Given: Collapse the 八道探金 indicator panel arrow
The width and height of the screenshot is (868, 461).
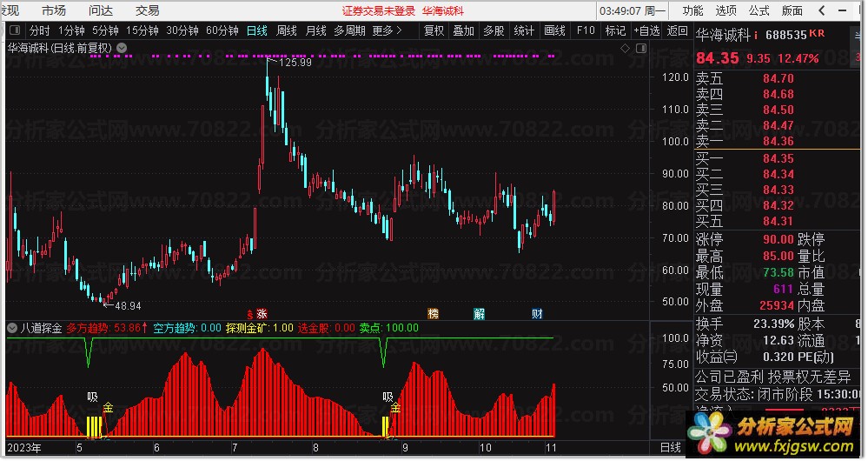Looking at the screenshot, I should click(12, 328).
